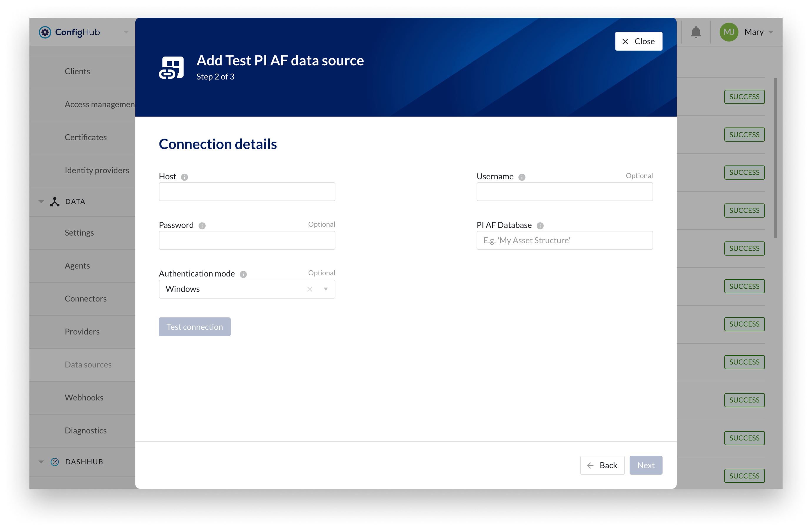The width and height of the screenshot is (812, 530).
Task: Collapse the DASHHUB section
Action: point(41,462)
